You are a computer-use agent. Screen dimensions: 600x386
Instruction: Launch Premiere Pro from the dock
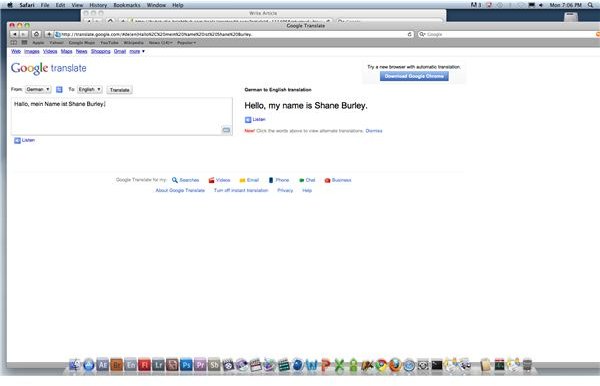[200, 365]
